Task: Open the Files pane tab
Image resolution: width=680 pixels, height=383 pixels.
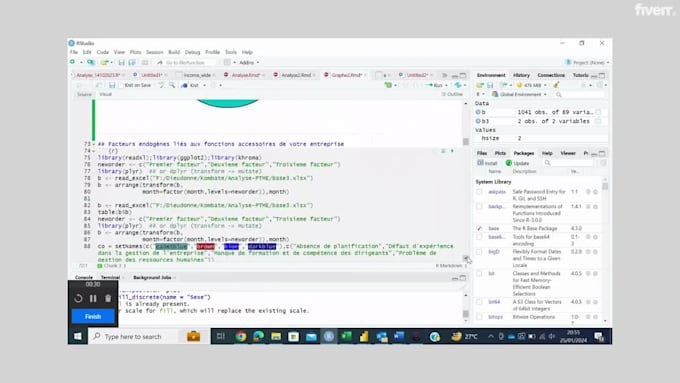Action: tap(482, 153)
